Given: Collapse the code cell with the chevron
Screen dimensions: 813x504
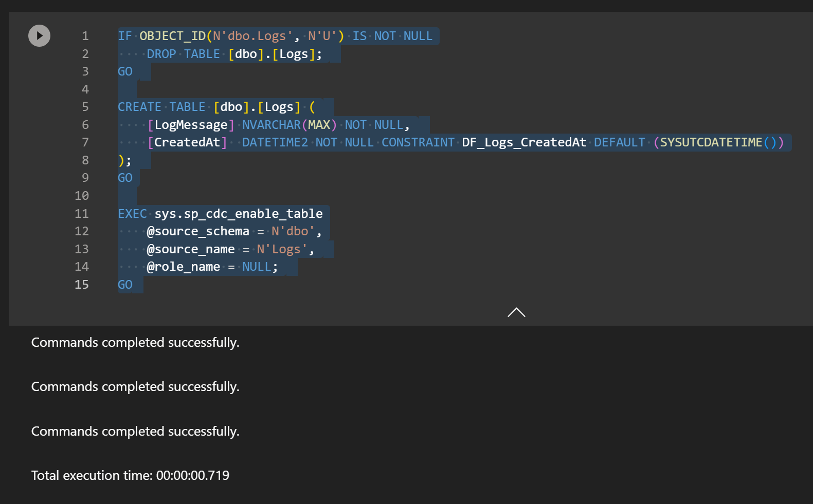Looking at the screenshot, I should coord(516,312).
